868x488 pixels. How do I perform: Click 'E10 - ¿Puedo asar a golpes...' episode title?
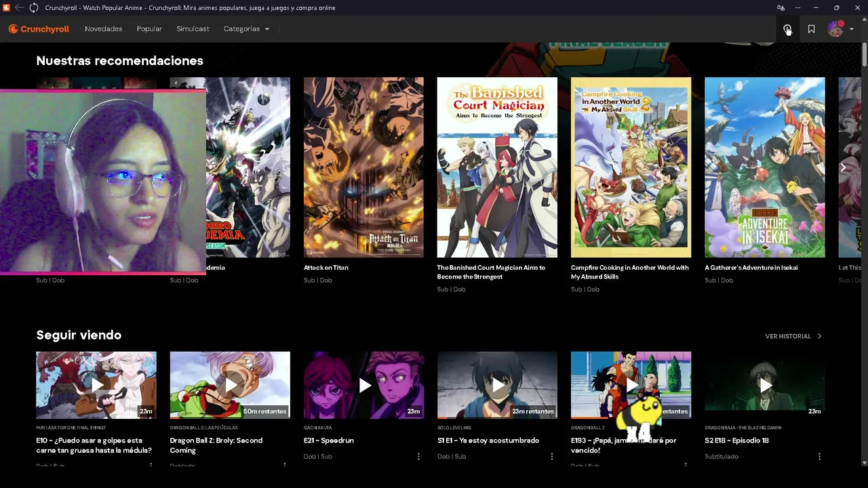[x=94, y=445]
